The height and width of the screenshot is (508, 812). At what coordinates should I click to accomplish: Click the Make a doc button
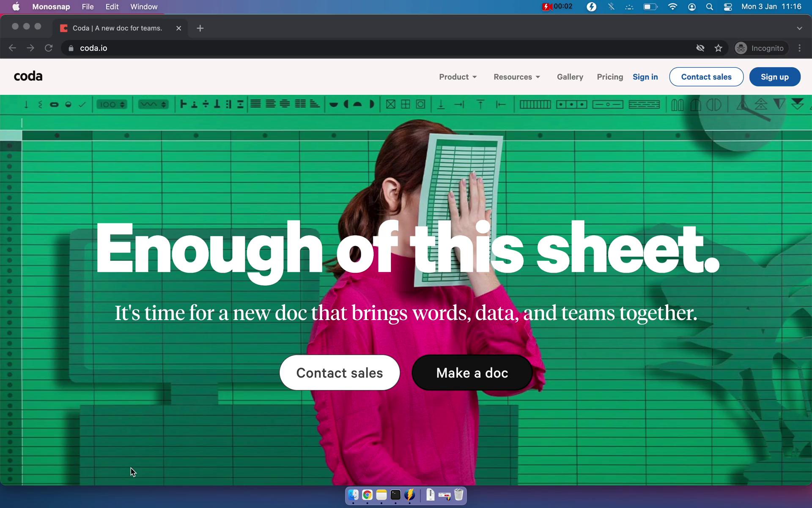click(x=472, y=372)
